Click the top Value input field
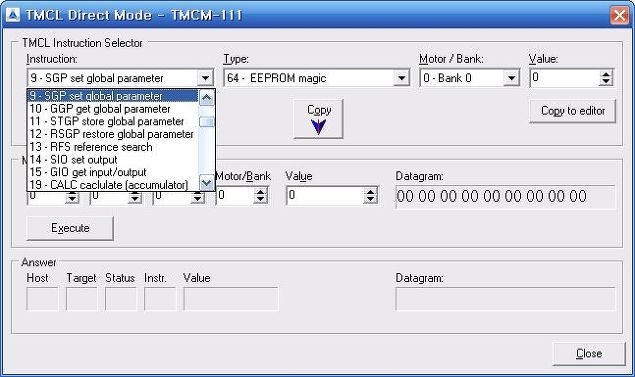This screenshot has height=377, width=635. (x=565, y=78)
